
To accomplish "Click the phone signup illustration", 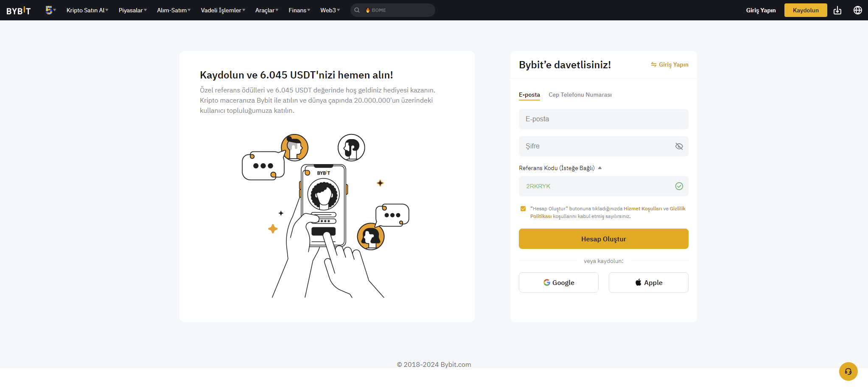I will click(x=325, y=216).
